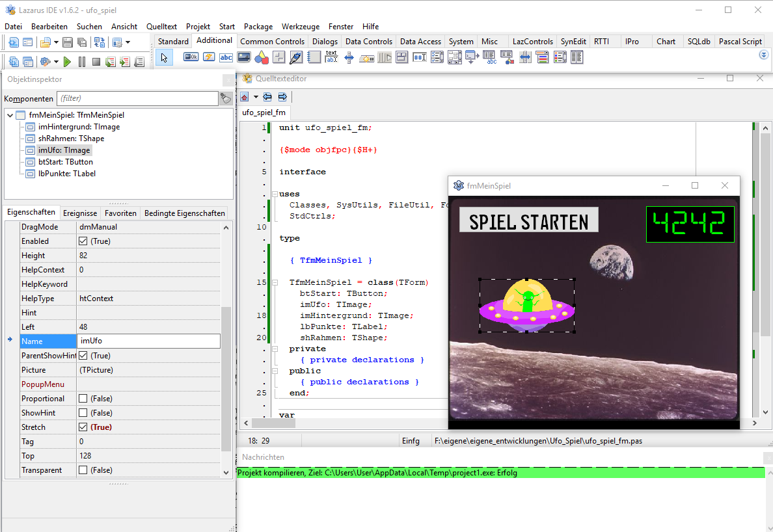
Task: Enable the Proportional property checkbox
Action: point(83,399)
